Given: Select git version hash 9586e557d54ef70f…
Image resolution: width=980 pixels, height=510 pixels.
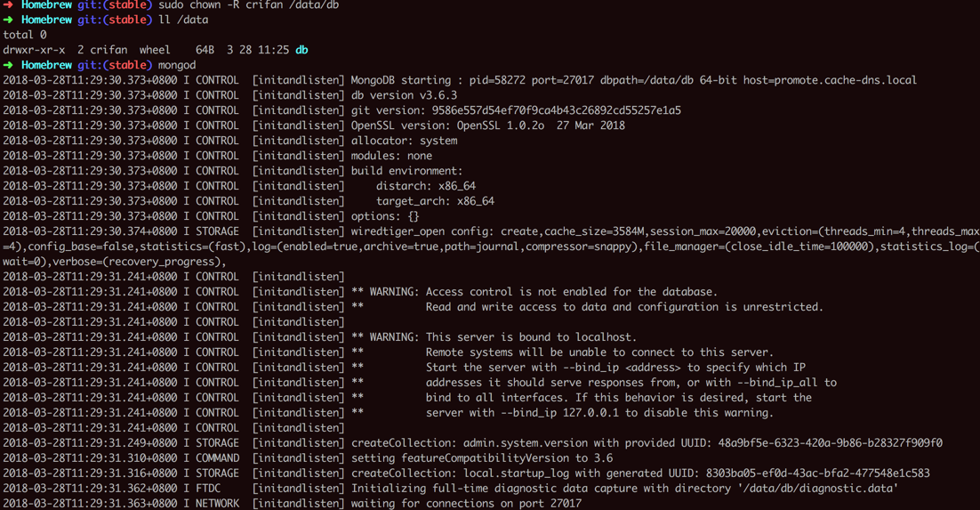Looking at the screenshot, I should click(x=556, y=110).
